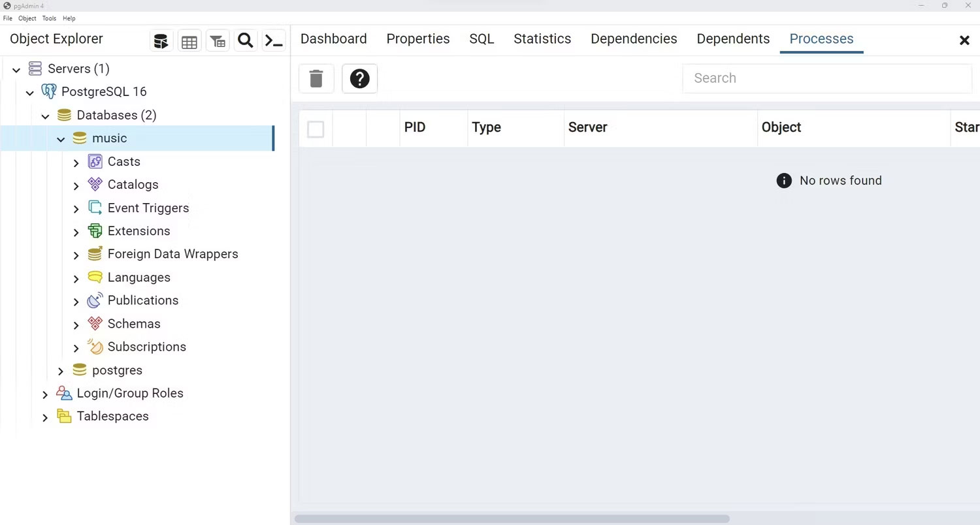Open the Query Tool from Object Explorer toolbar

[x=161, y=42]
